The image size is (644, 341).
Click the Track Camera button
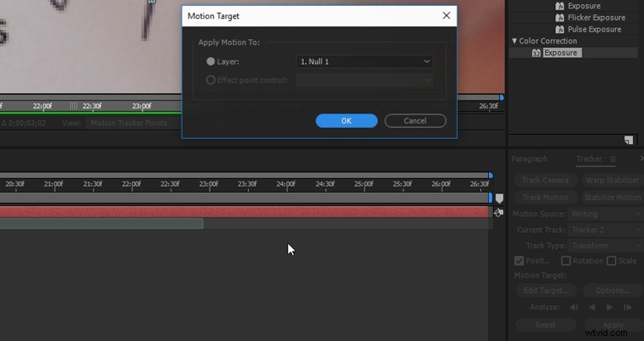tap(545, 180)
